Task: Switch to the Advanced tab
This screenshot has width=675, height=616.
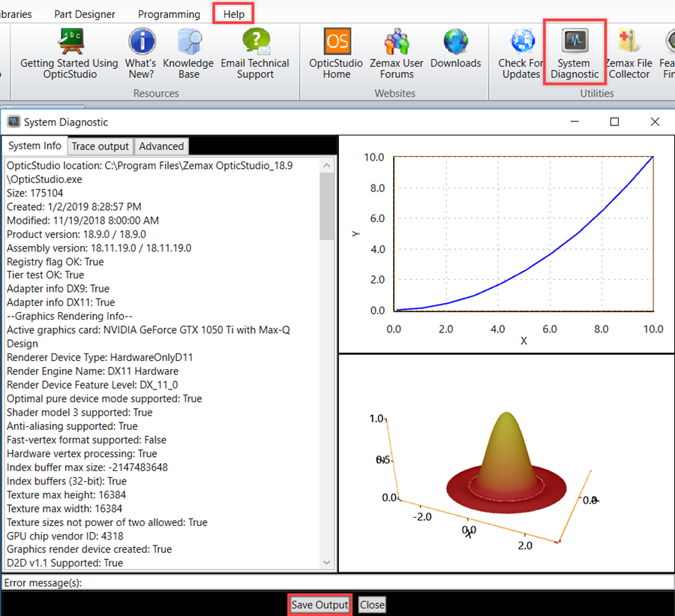Action: pos(161,146)
